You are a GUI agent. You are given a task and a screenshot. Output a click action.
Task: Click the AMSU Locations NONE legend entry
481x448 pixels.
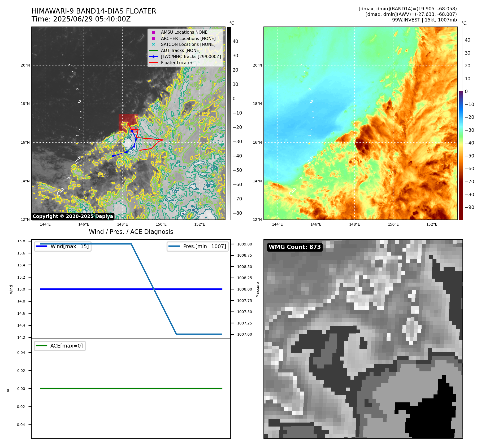coord(184,32)
